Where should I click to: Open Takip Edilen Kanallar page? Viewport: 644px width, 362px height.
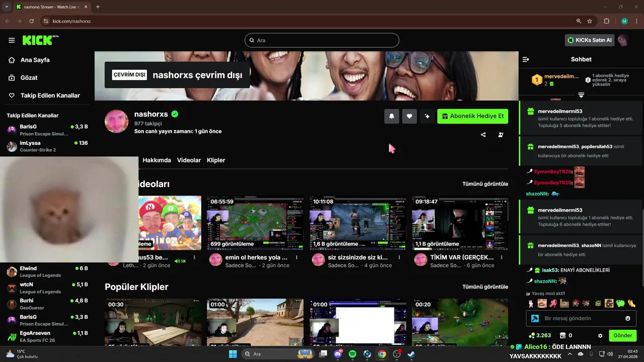(50, 95)
